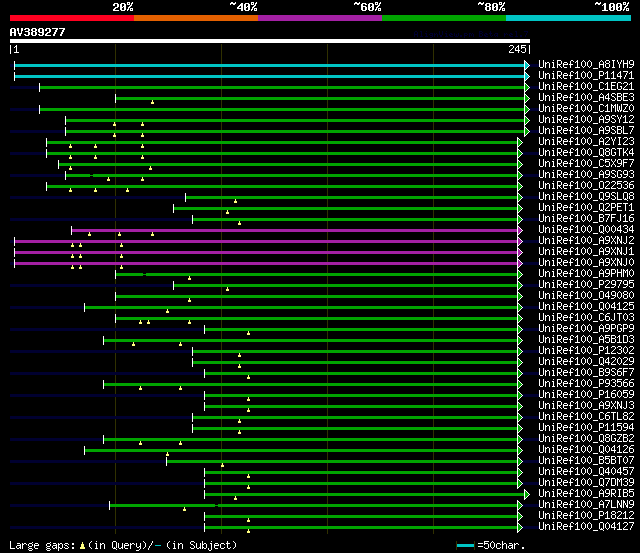Click the AV389277 query name

38,32
